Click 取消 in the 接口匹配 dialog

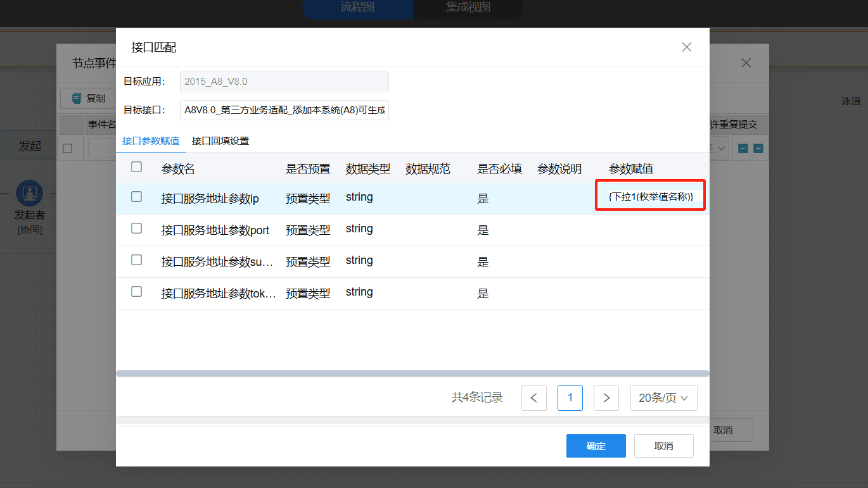(x=664, y=446)
